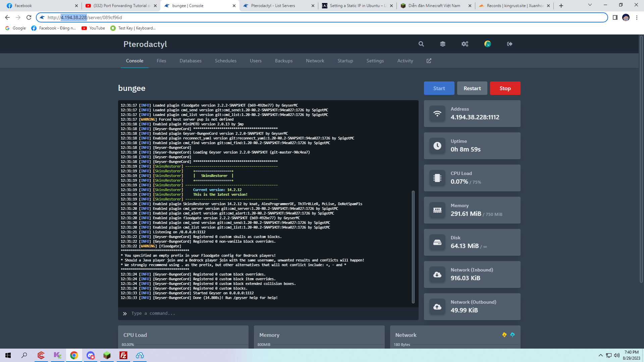Screen dimensions: 644x362
Task: Click the account avatar icon
Action: (488, 44)
